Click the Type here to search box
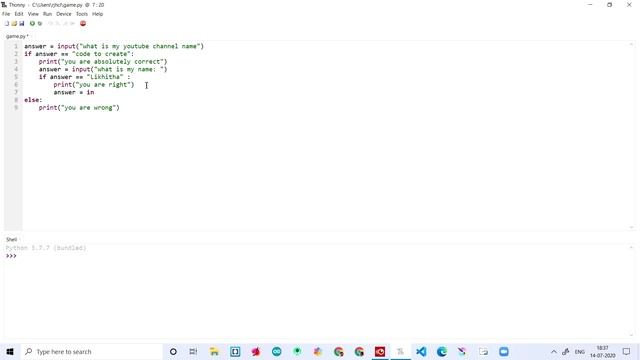640x360 pixels. coord(91,351)
